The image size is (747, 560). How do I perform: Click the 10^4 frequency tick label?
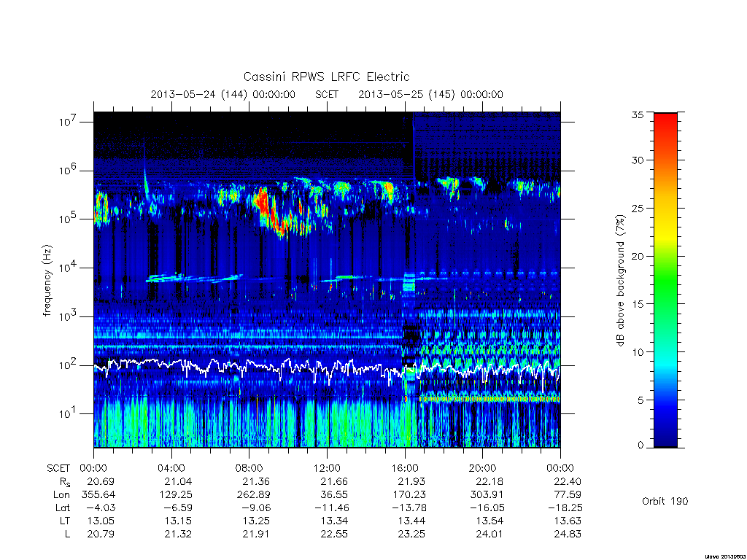(x=68, y=268)
